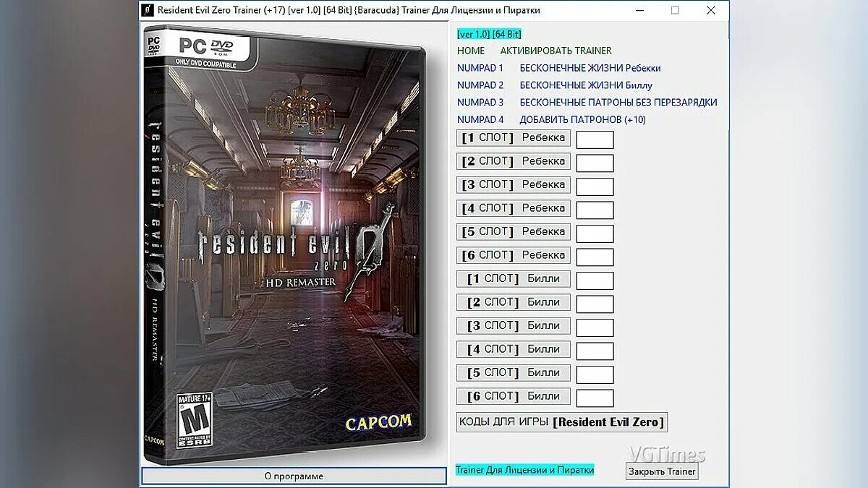
Task: Click ДОБАВИТЬ ПАТРОНОВ (+10) text
Action: 583,120
